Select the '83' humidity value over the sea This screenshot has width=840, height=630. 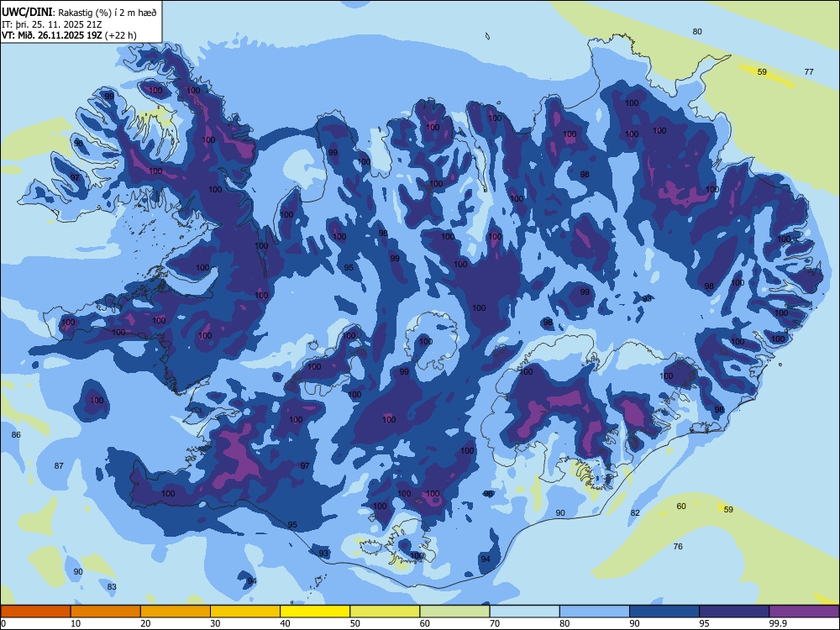pyautogui.click(x=112, y=586)
